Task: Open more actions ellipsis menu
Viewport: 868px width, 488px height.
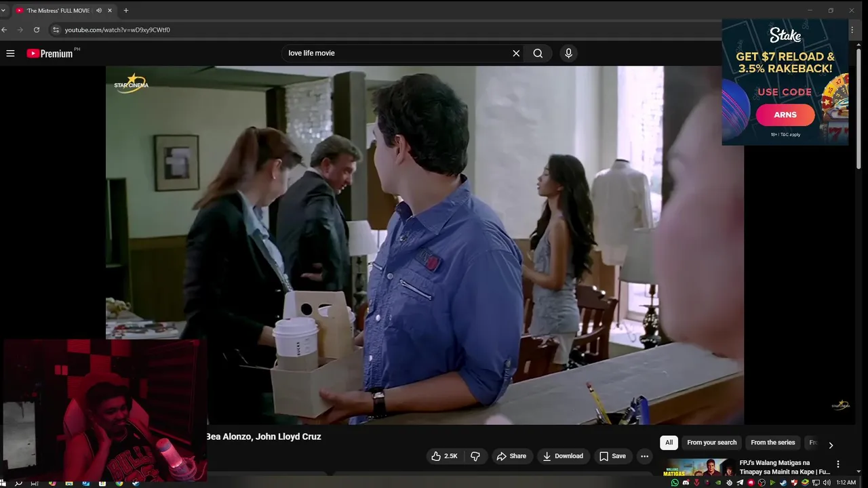Action: (644, 456)
